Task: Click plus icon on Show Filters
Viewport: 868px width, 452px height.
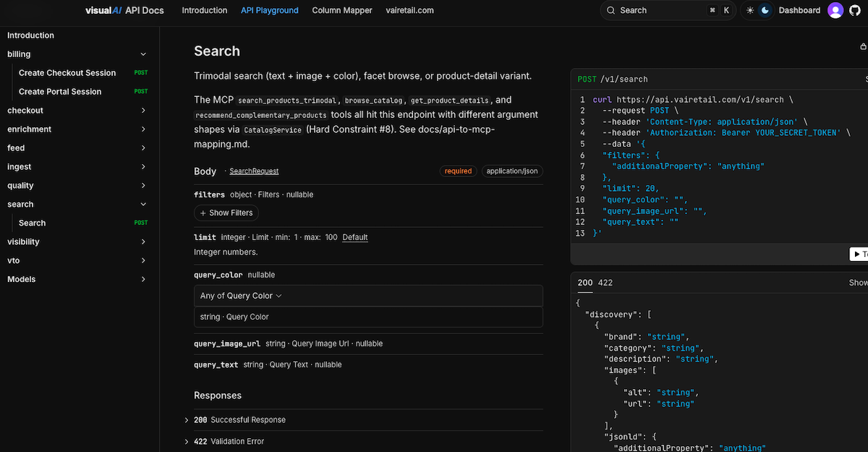Action: click(203, 213)
